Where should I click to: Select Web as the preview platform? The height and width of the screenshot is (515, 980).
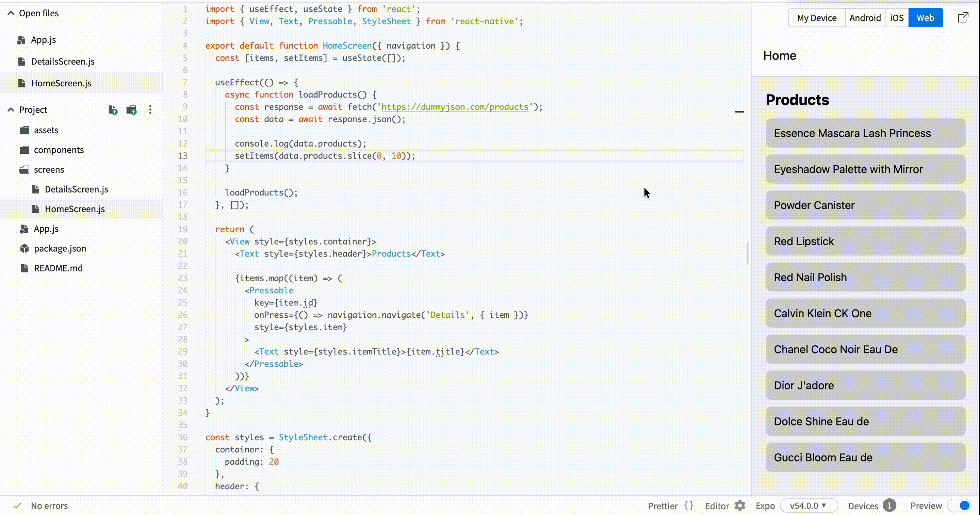(x=925, y=18)
